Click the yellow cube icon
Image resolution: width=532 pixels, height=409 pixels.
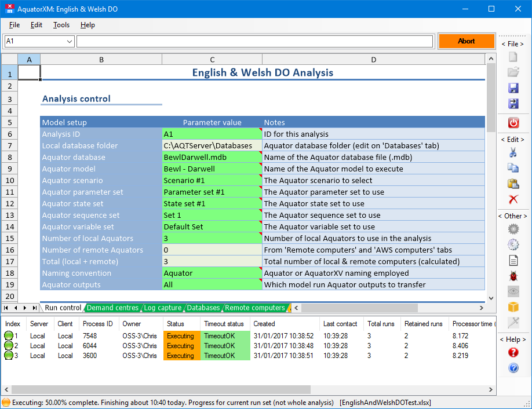click(513, 307)
